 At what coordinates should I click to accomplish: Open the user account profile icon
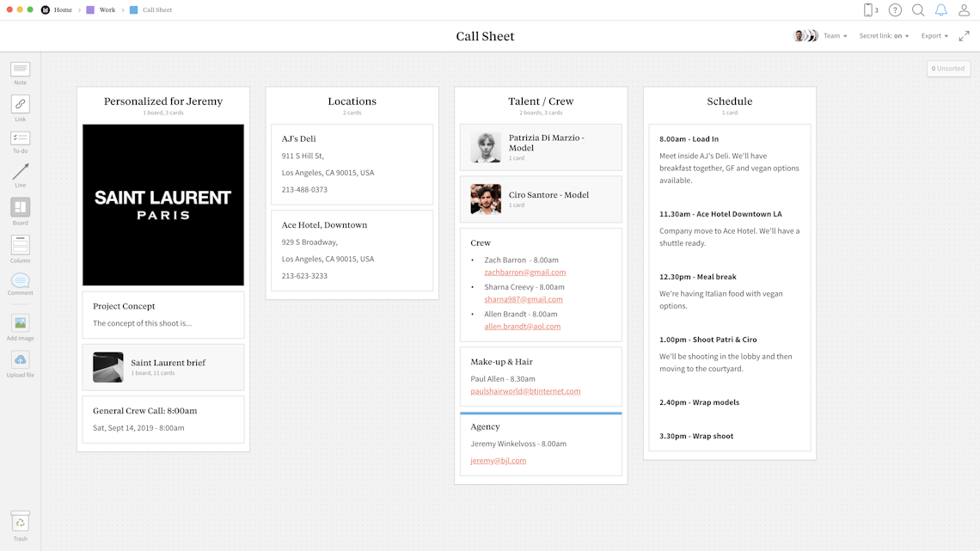[x=965, y=10]
